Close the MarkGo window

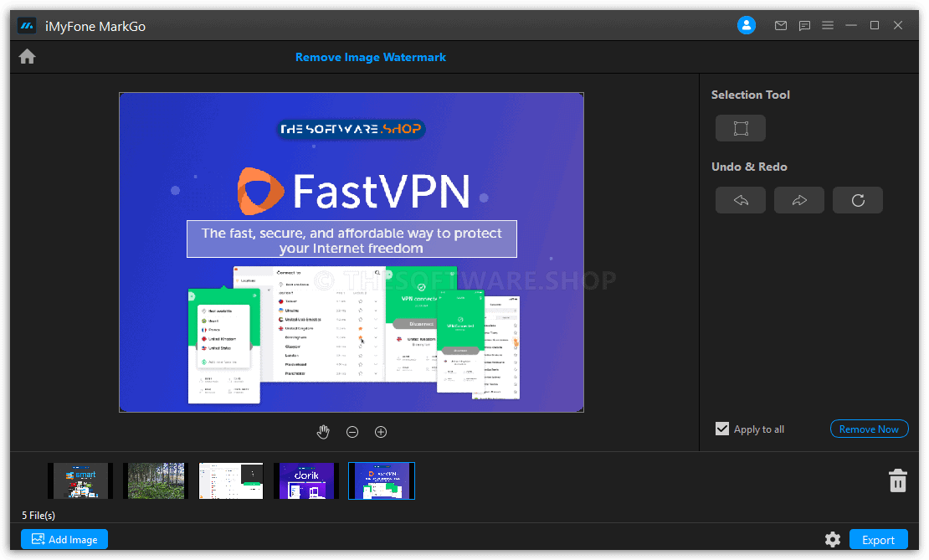click(x=898, y=25)
